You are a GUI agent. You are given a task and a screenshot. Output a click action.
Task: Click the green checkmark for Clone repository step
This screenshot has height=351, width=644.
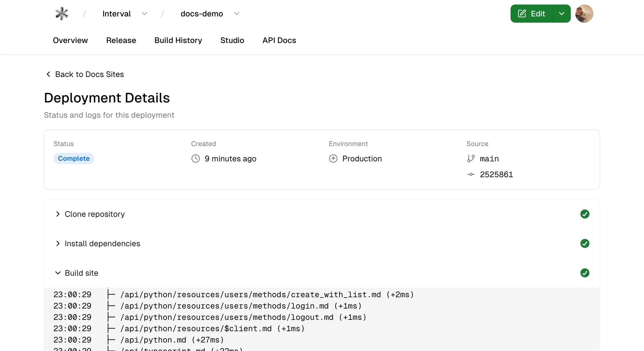tap(585, 214)
